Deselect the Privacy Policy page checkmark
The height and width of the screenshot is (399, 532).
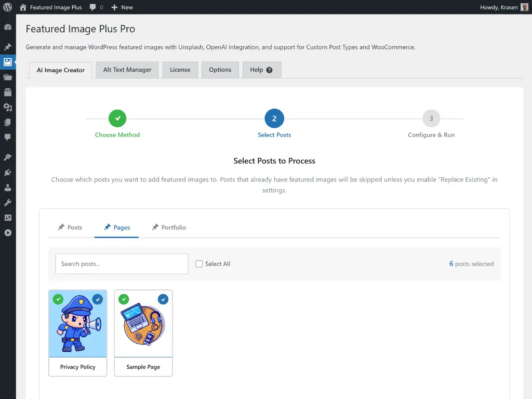pos(98,299)
